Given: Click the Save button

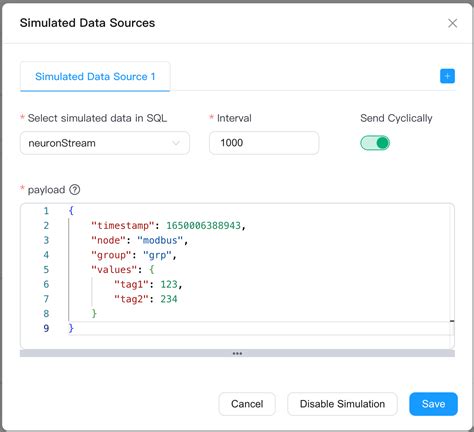Looking at the screenshot, I should coord(433,404).
